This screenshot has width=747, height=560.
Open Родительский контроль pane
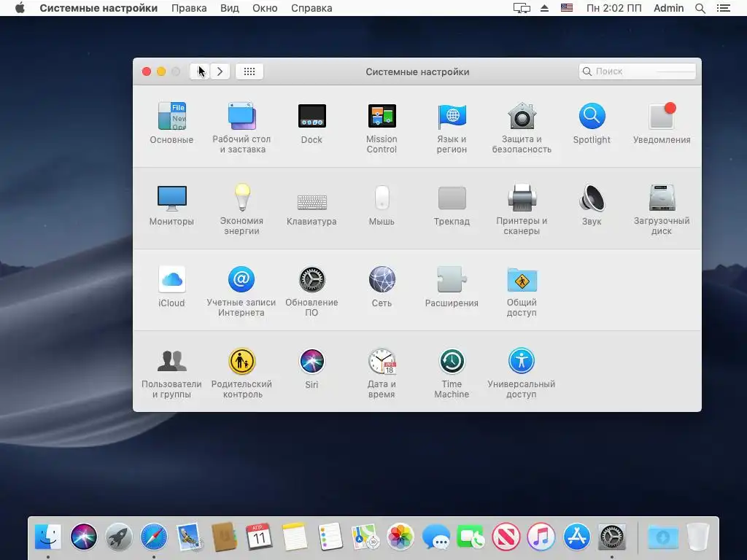241,373
